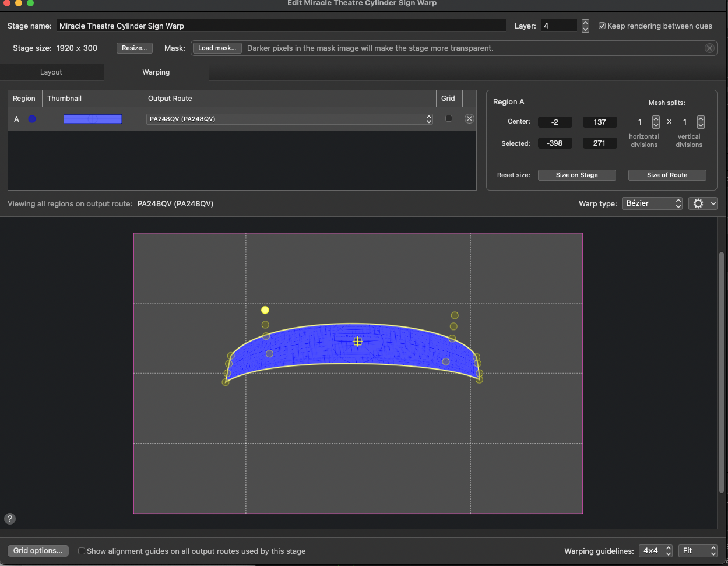Screen dimensions: 728x566
Task: Click Region A's blue region color icon
Action: (x=32, y=119)
